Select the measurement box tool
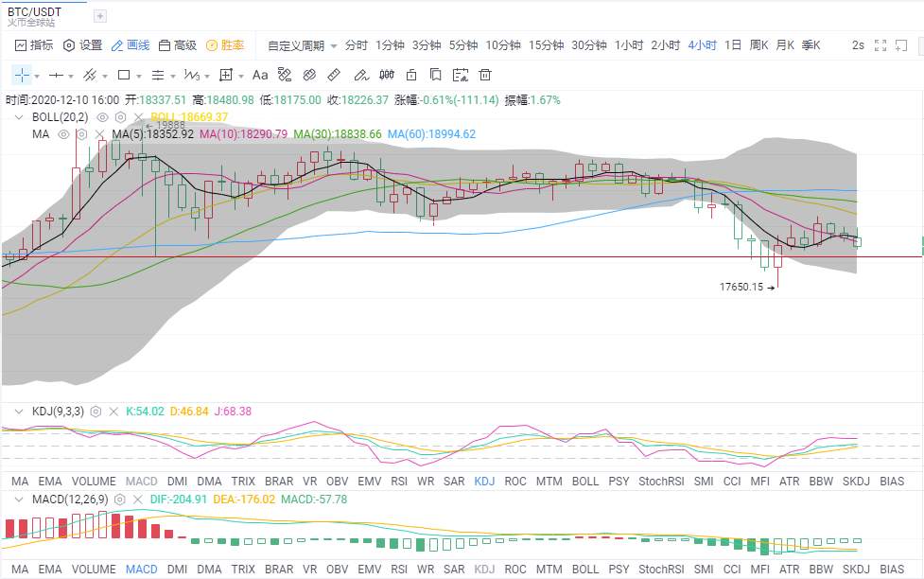This screenshot has height=579, width=924. click(226, 75)
